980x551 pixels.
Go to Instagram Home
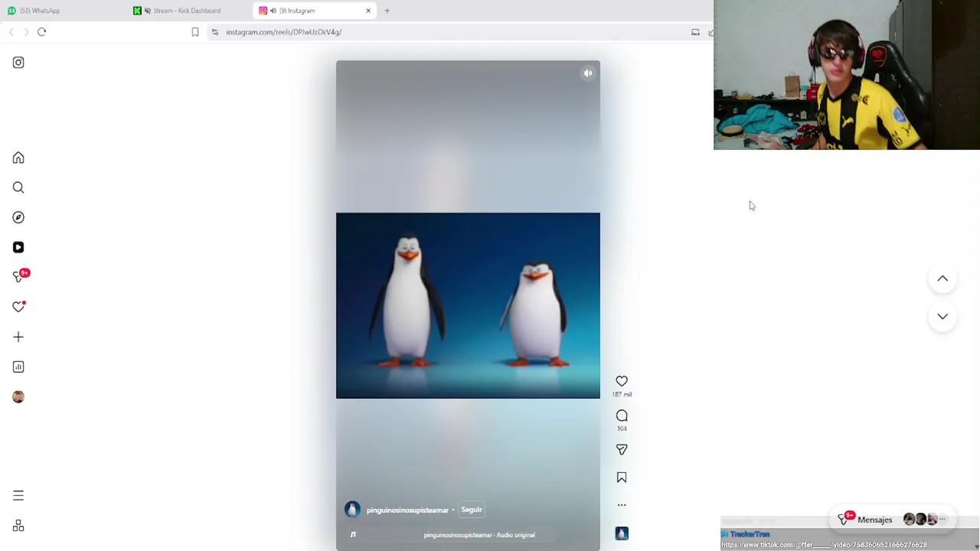click(x=18, y=158)
